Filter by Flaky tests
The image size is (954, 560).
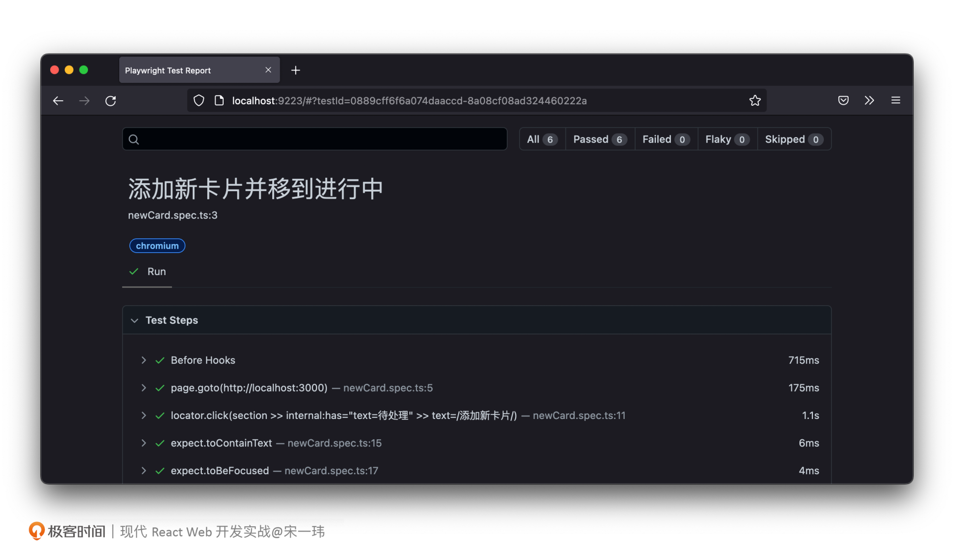727,140
